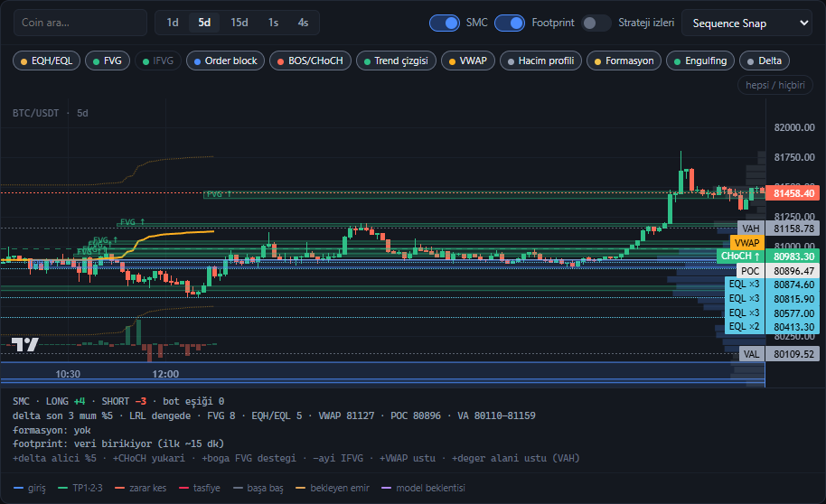The width and height of the screenshot is (826, 504).
Task: Click the footprint: veri birikiyor line
Action: pos(118,443)
